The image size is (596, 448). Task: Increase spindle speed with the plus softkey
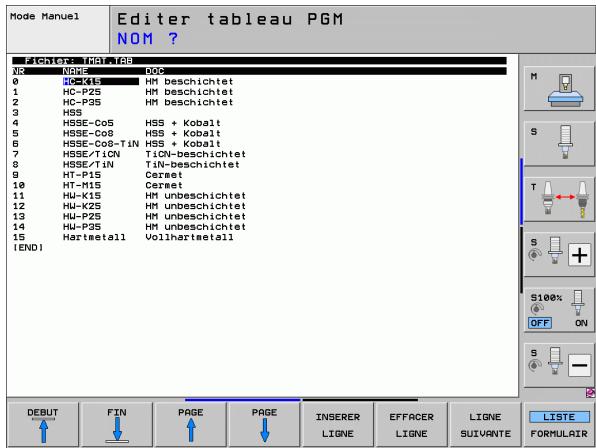click(x=559, y=254)
